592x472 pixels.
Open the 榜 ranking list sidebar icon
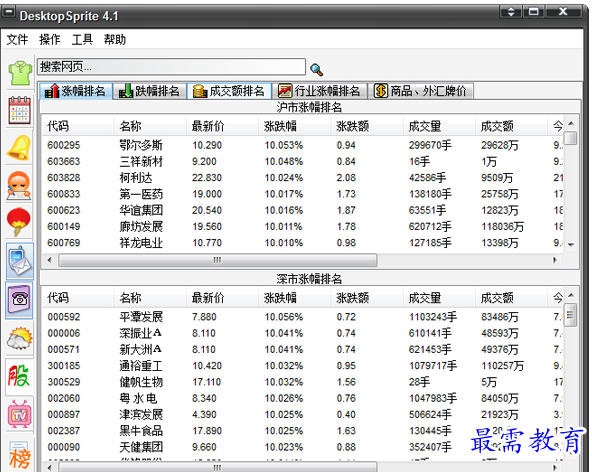(x=20, y=456)
